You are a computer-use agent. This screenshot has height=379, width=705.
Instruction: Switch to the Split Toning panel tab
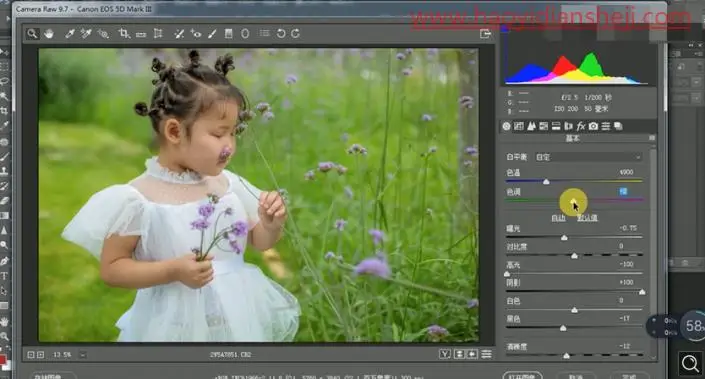point(556,126)
